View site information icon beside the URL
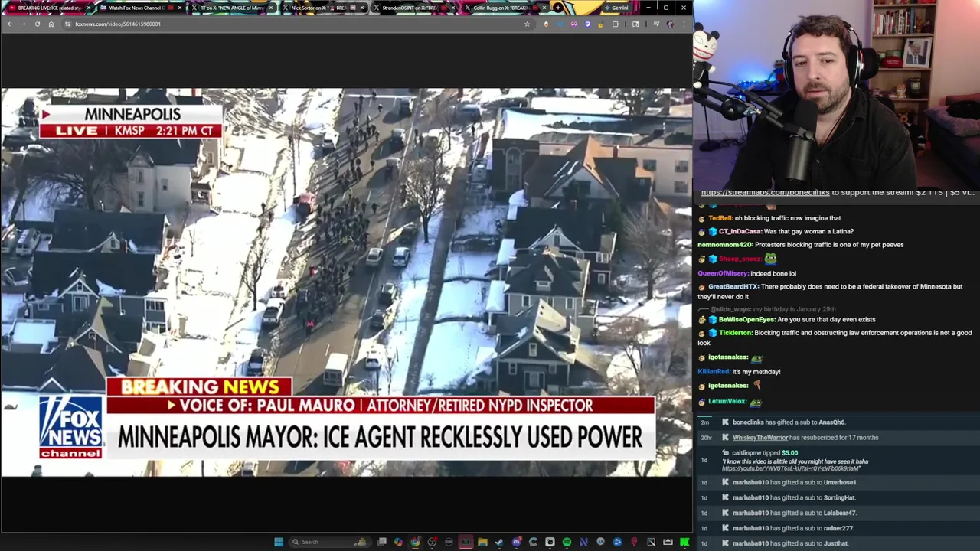This screenshot has width=980, height=551. (67, 24)
